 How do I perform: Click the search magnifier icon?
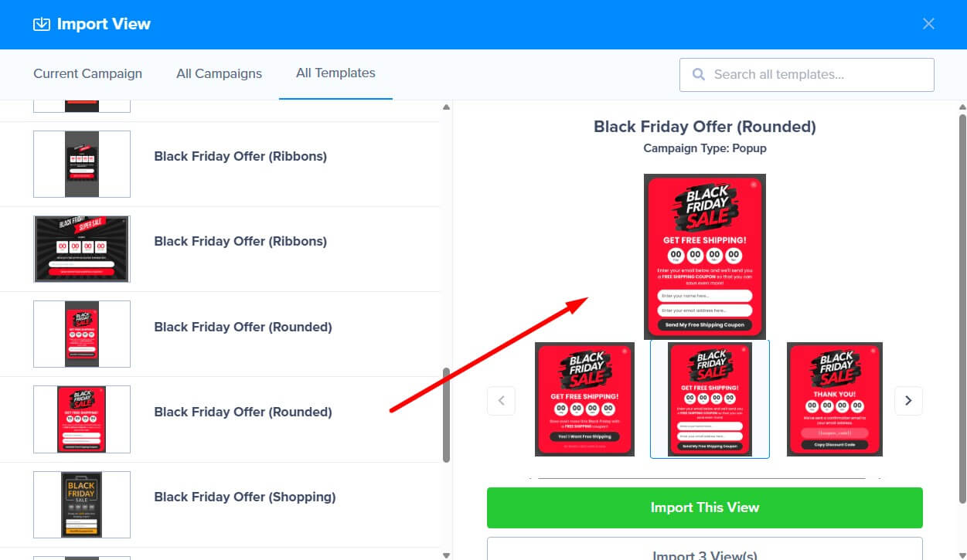pos(699,74)
